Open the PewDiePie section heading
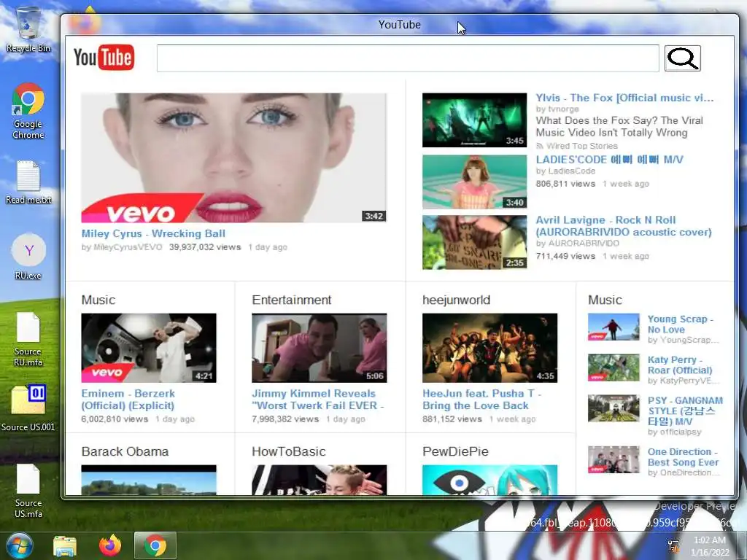747x560 pixels. pyautogui.click(x=455, y=451)
